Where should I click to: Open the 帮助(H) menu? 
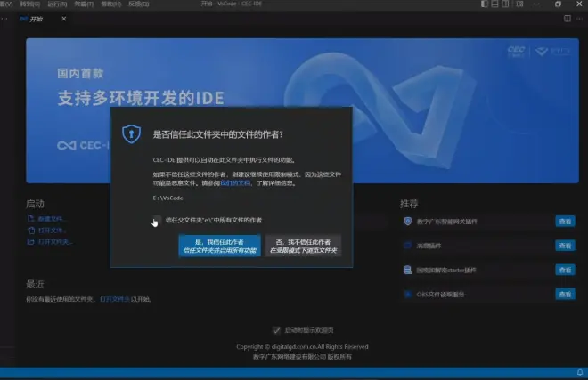pos(111,4)
